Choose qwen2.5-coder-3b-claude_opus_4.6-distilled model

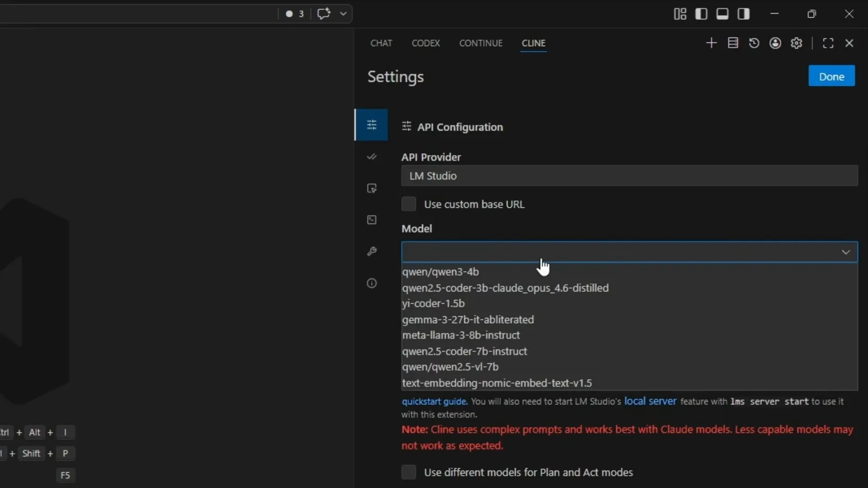pyautogui.click(x=629, y=288)
